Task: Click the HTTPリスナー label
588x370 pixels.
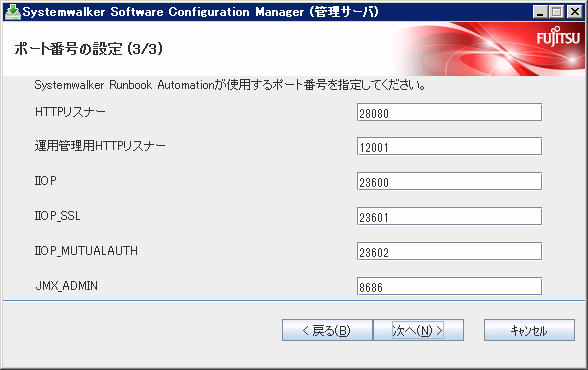Action: click(70, 112)
